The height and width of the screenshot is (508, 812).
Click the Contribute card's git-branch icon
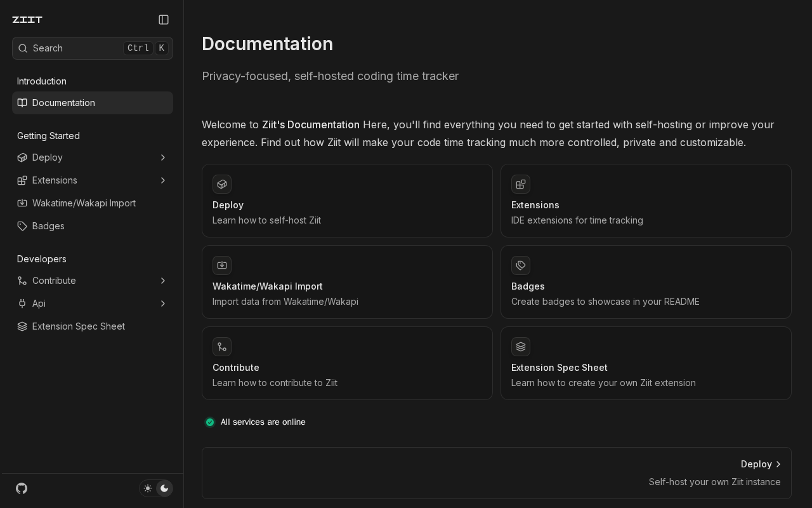tap(222, 347)
